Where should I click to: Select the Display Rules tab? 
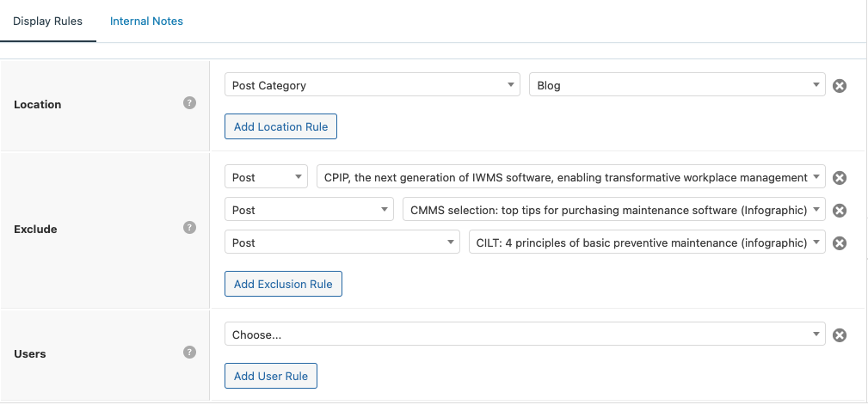pyautogui.click(x=48, y=21)
